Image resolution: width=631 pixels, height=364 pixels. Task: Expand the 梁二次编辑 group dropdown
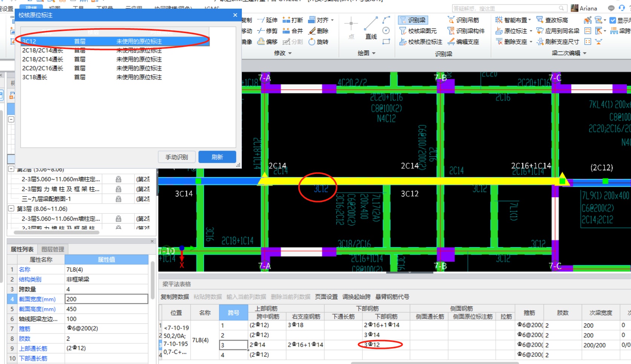pos(585,53)
